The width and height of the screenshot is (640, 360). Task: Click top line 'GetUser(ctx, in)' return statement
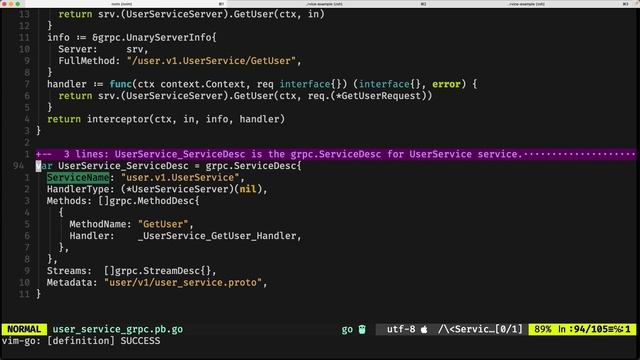(191, 14)
